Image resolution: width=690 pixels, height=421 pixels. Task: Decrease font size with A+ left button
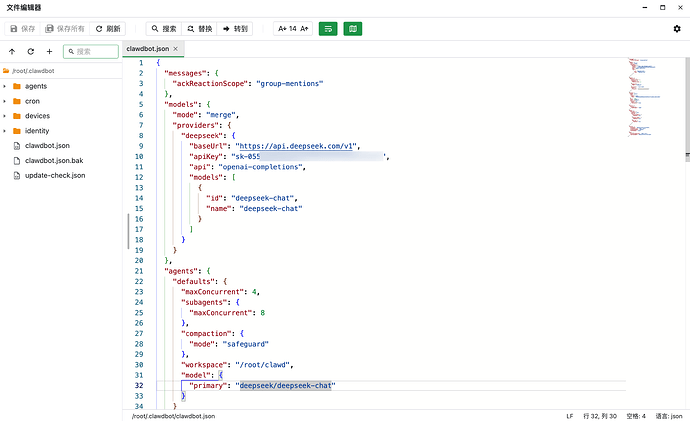pos(282,29)
